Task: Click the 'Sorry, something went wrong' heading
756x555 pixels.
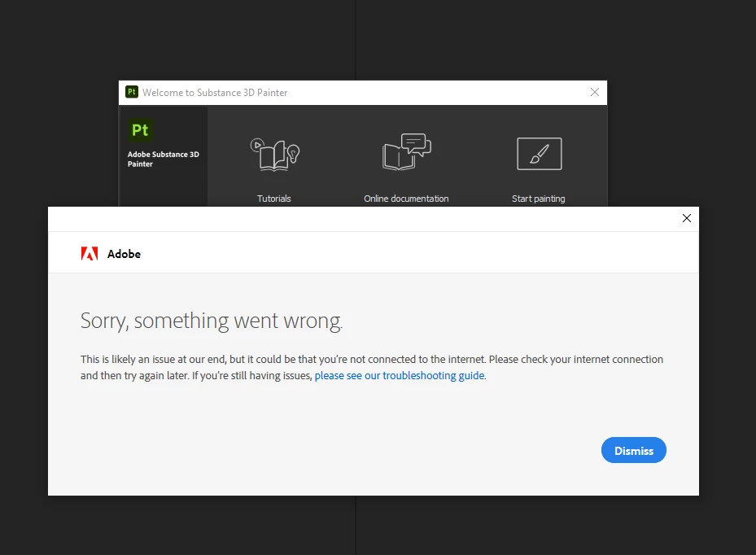Action: click(x=212, y=321)
